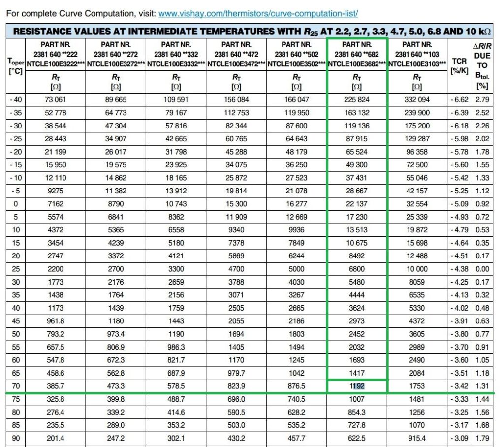
Task: Select the NTCLE100E3472 part number header
Action: 236,64
